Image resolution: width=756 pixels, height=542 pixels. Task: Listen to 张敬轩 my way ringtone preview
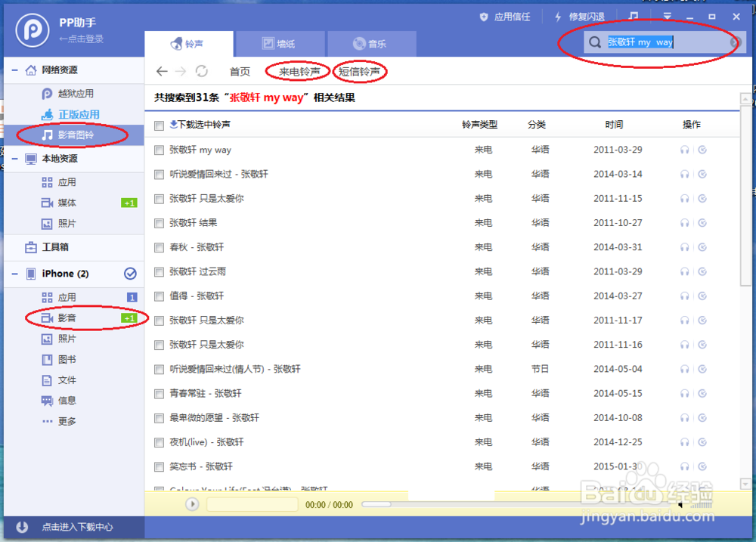(684, 150)
